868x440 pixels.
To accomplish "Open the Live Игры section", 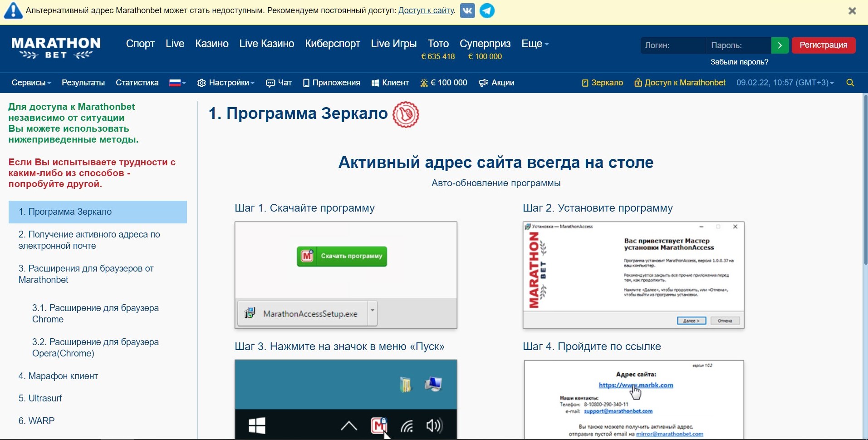I will [394, 44].
